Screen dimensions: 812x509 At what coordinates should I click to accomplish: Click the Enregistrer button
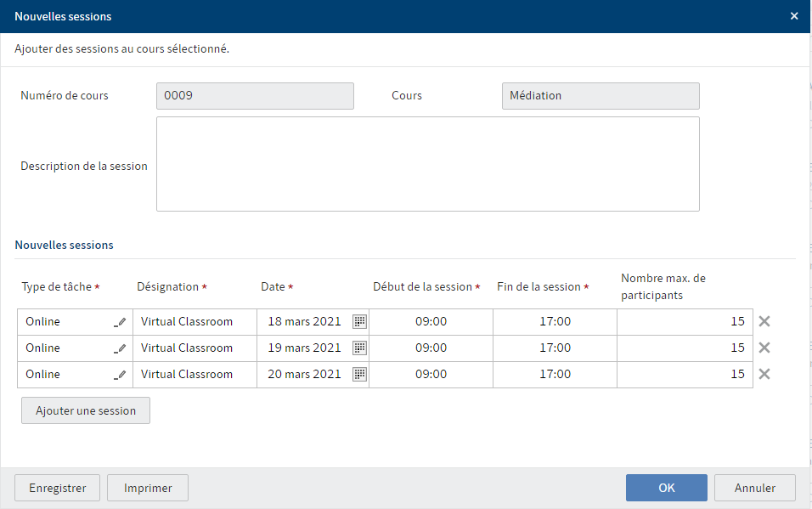point(57,488)
